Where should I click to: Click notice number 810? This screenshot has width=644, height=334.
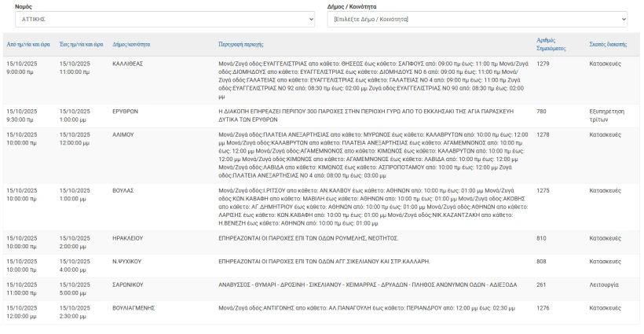541,238
